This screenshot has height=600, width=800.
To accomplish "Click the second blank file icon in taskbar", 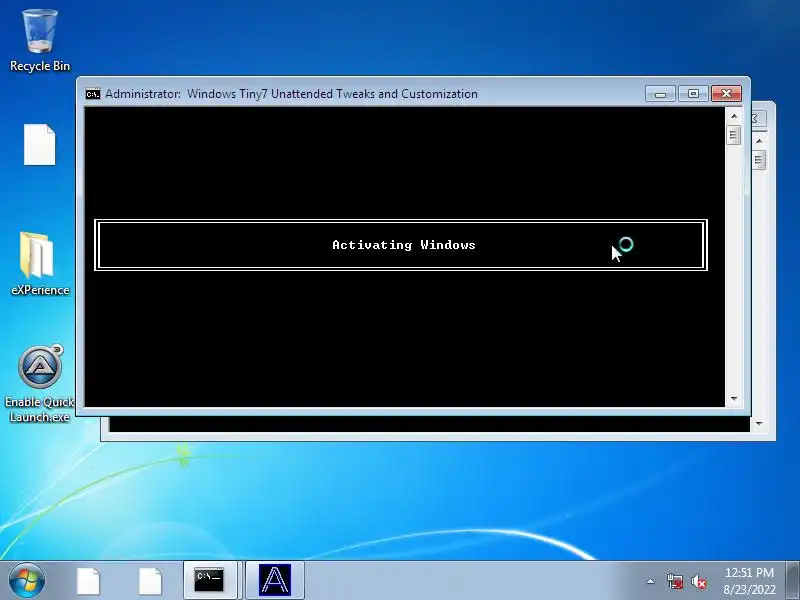I will pos(150,581).
